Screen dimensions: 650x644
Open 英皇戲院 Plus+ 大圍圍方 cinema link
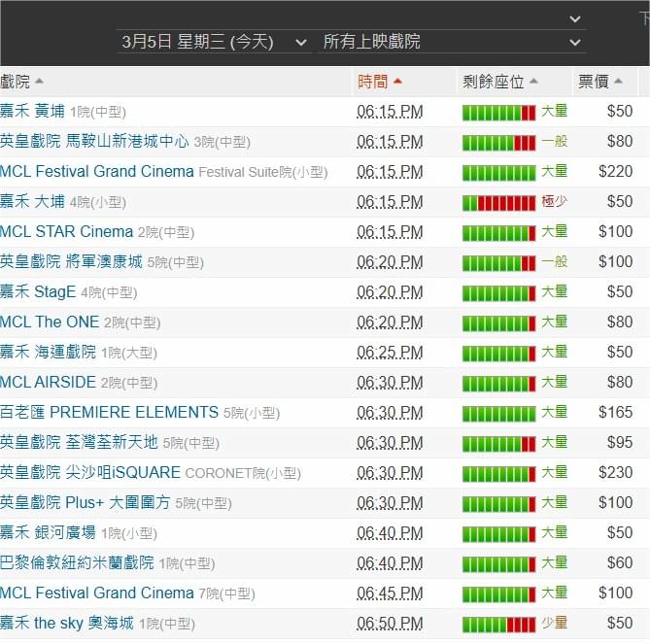point(85,502)
